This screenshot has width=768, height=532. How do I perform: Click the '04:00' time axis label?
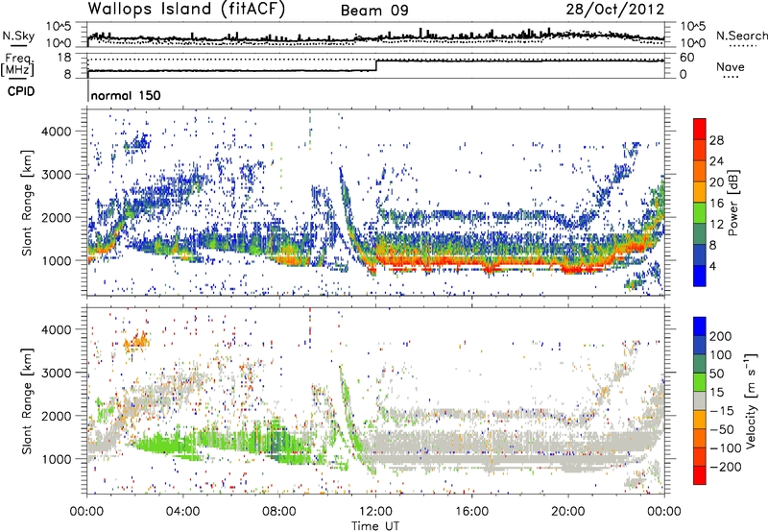pos(183,511)
